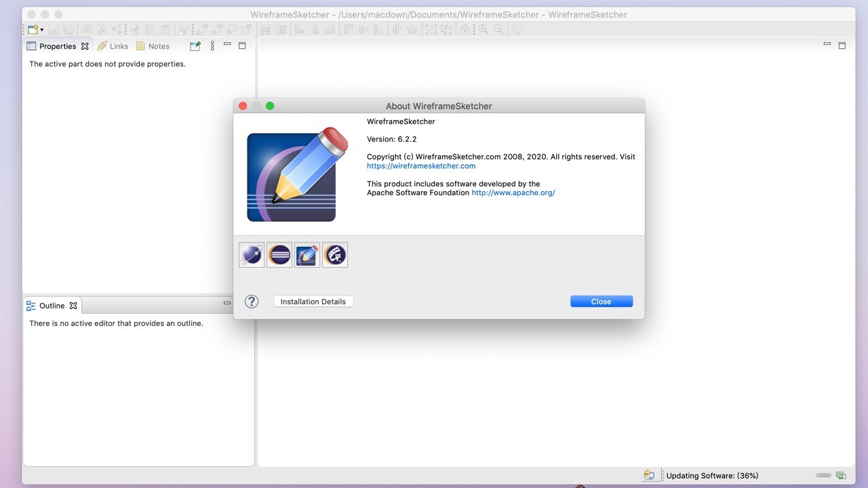Click the Zoom Out magnifier icon

[x=498, y=29]
